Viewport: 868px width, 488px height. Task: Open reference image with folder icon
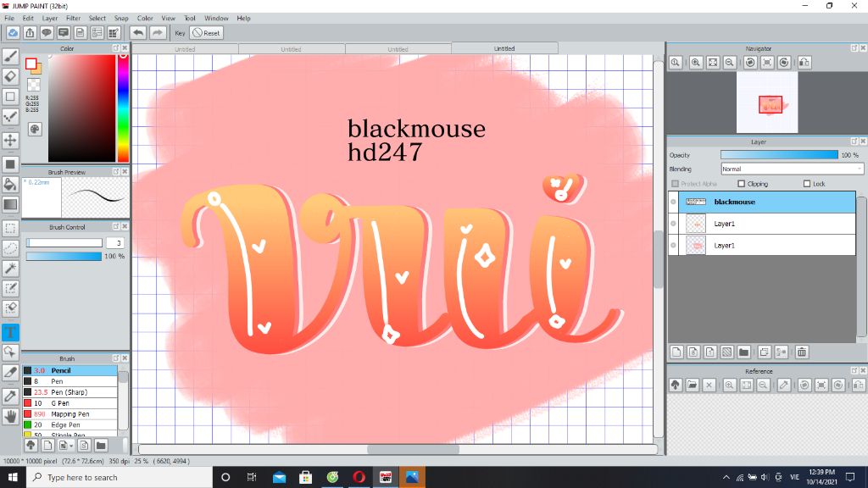pyautogui.click(x=692, y=385)
